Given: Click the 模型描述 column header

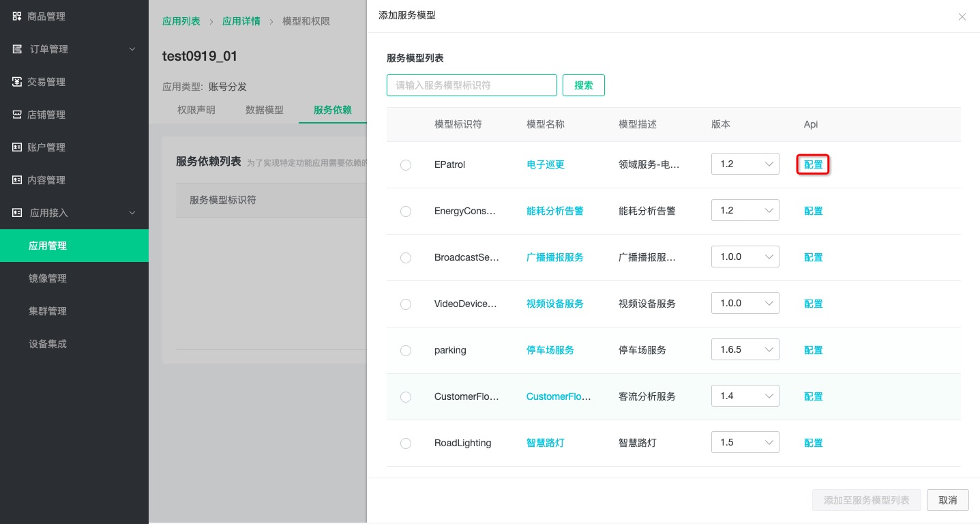Looking at the screenshot, I should [x=638, y=124].
